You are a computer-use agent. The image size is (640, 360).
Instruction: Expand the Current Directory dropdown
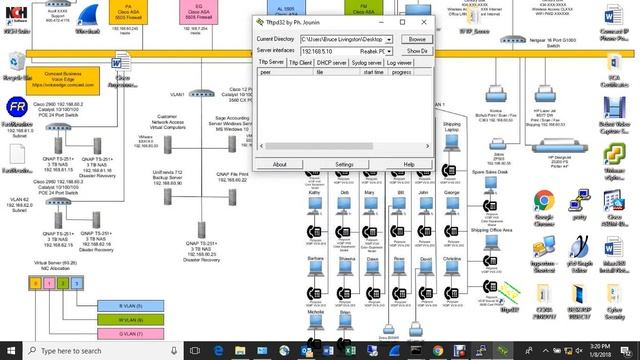(389, 40)
